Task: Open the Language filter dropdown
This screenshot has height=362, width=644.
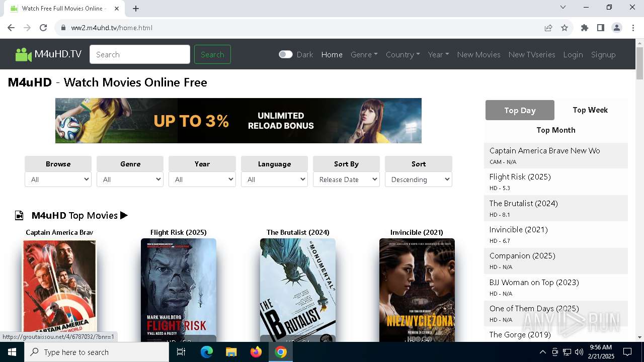Action: 274,179
